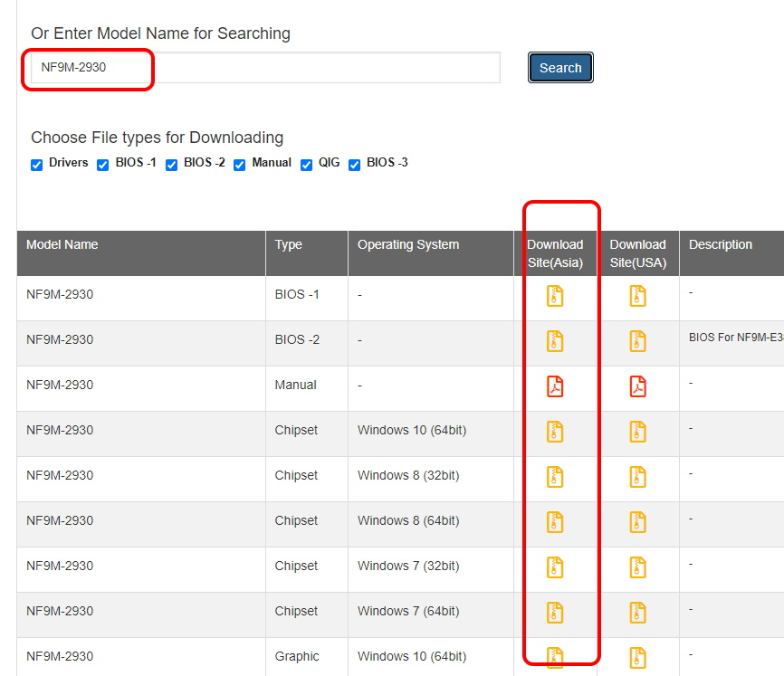The height and width of the screenshot is (676, 784).
Task: Download BIOS -1 zip from Asia site
Action: point(555,296)
